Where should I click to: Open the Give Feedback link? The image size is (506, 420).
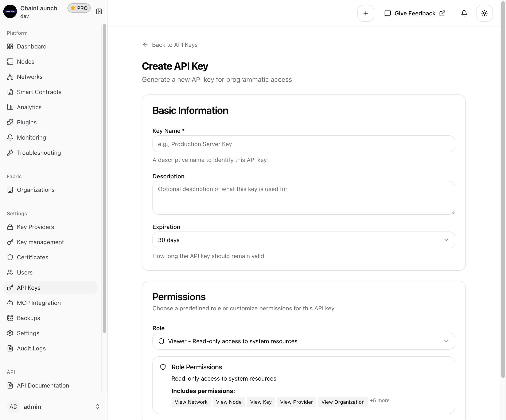click(x=415, y=13)
